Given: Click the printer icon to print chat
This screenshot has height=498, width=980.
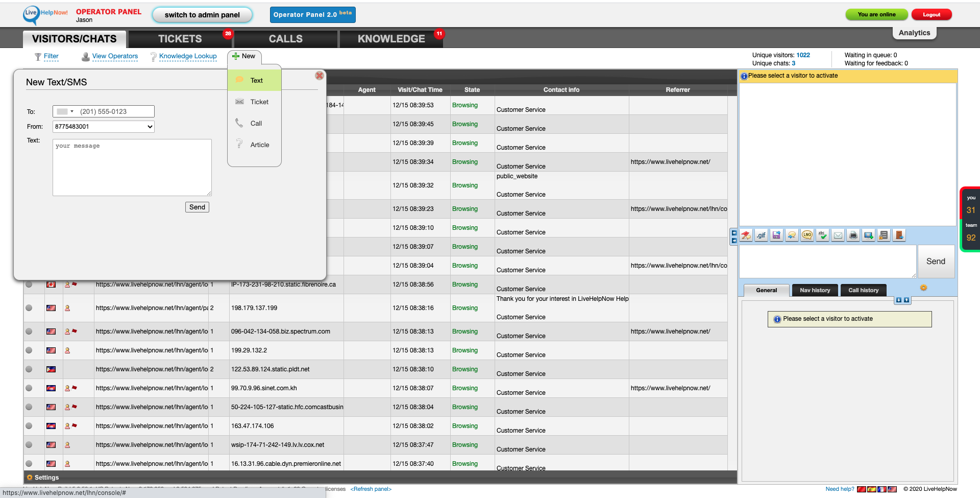Looking at the screenshot, I should [853, 235].
